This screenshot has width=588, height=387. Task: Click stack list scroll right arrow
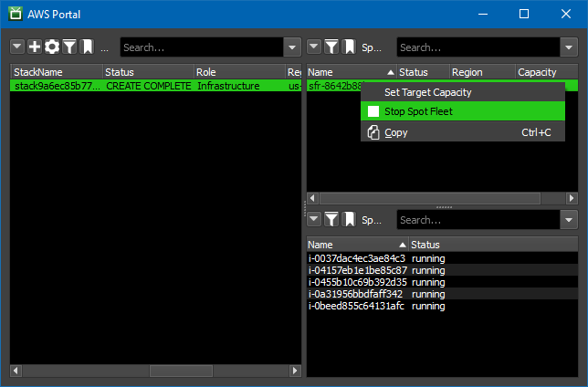295,371
